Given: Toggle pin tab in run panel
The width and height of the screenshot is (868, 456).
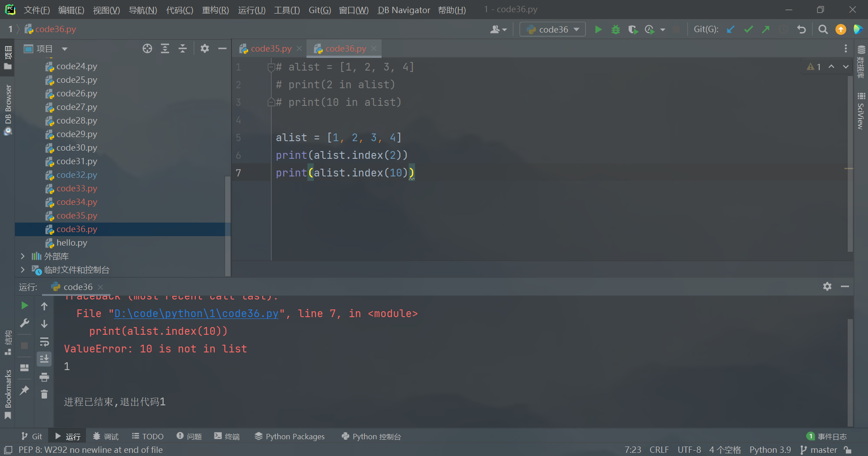Looking at the screenshot, I should 24,390.
